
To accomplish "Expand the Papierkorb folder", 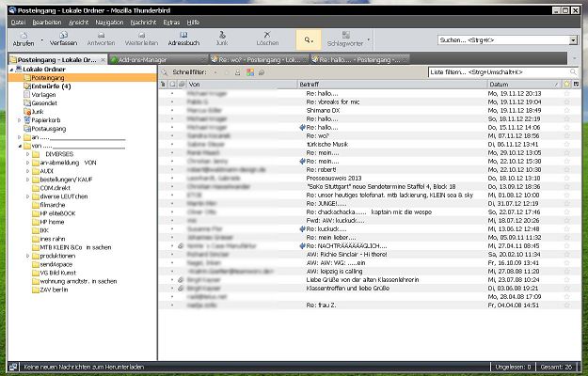I will [x=21, y=120].
